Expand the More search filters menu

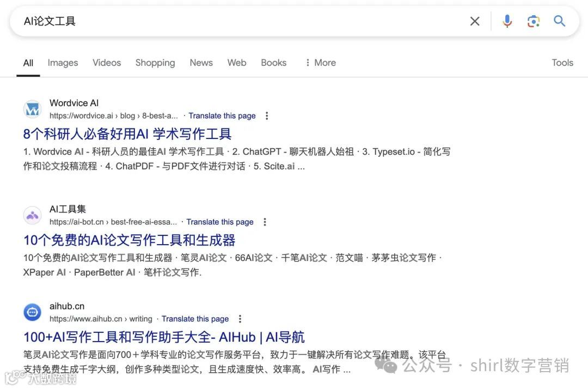pos(321,63)
